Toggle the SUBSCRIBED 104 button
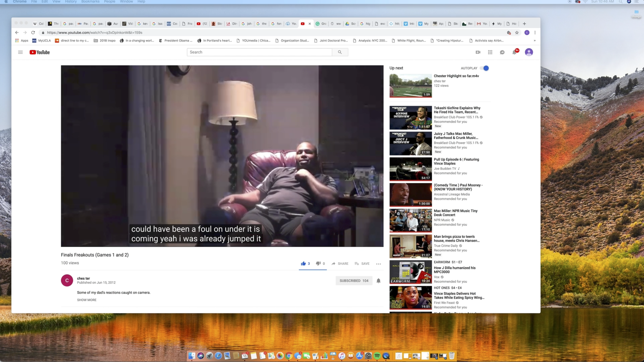644x362 pixels. coord(354,281)
